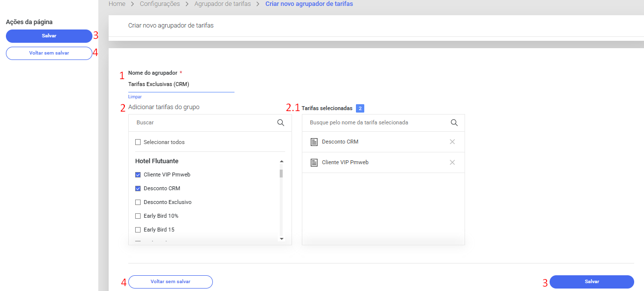Uncheck the Desconto CRM tariff checkbox
The height and width of the screenshot is (291, 644).
pos(138,189)
